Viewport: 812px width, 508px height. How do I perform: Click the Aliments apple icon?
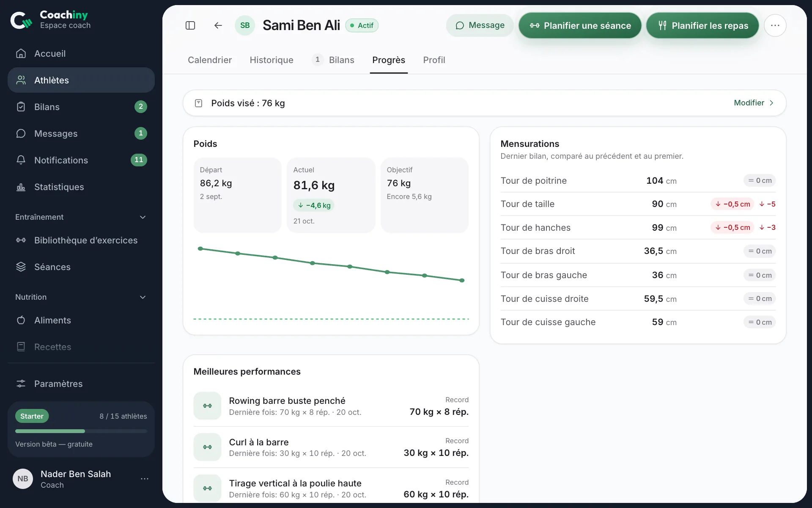tap(21, 320)
